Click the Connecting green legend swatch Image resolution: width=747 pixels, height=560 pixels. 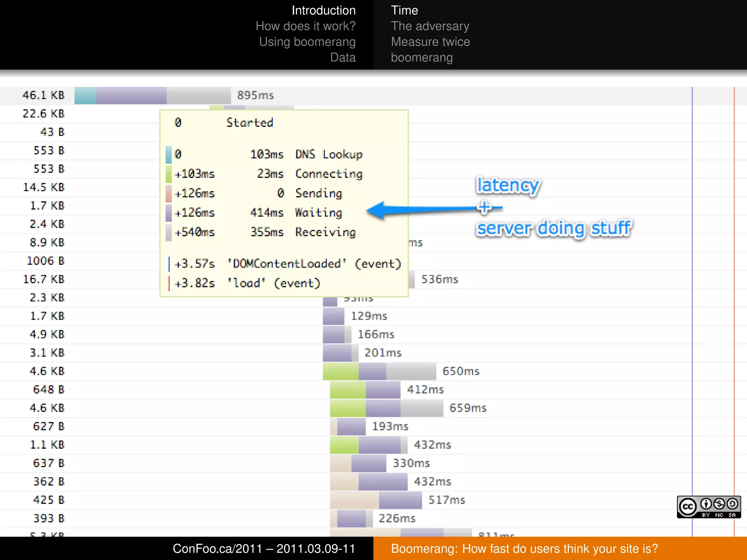click(x=169, y=174)
